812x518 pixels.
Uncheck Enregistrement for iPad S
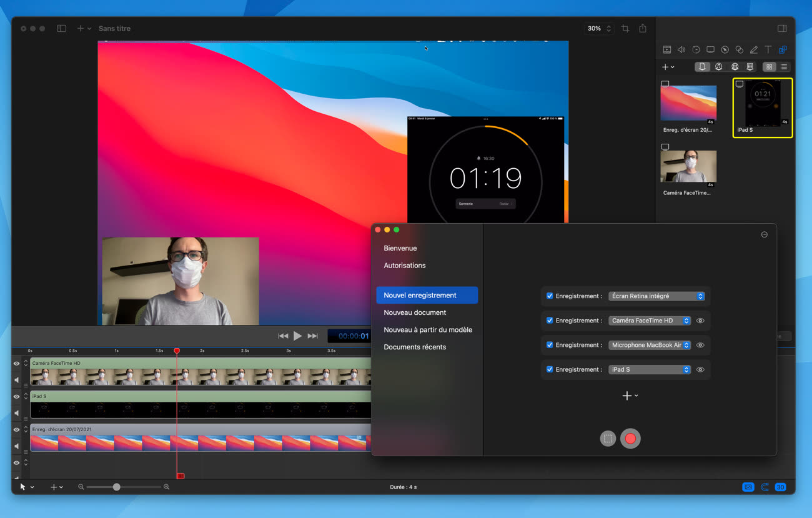[550, 369]
